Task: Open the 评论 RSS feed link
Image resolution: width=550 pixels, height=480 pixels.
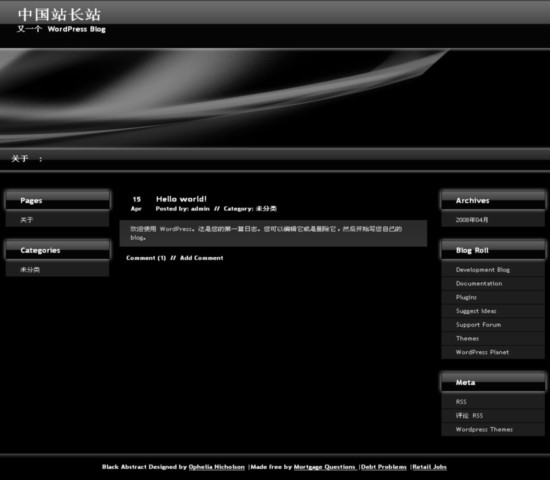Action: click(x=469, y=415)
